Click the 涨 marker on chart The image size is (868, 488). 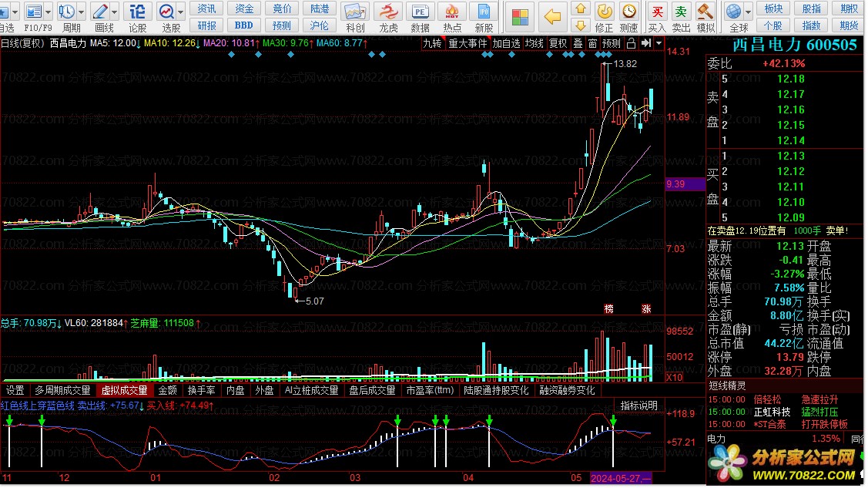tap(646, 309)
